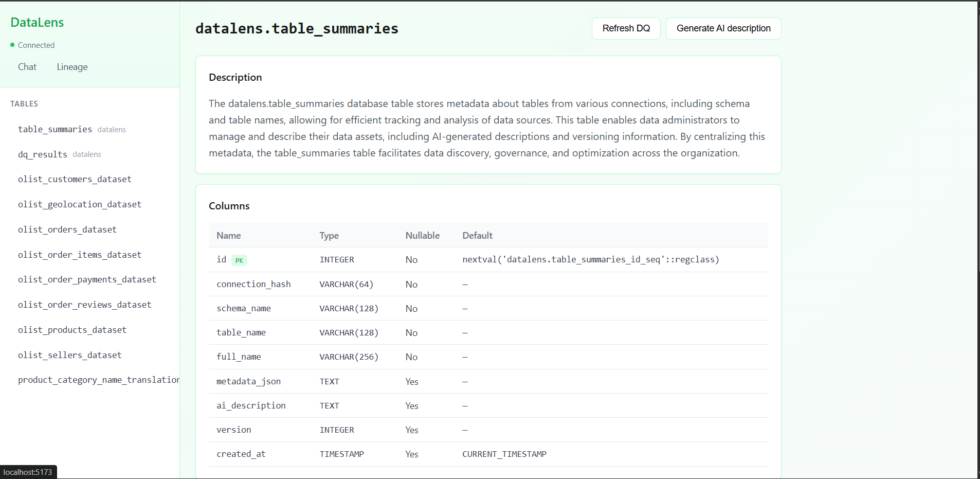Open the olist_geolocation_dataset table

click(79, 204)
